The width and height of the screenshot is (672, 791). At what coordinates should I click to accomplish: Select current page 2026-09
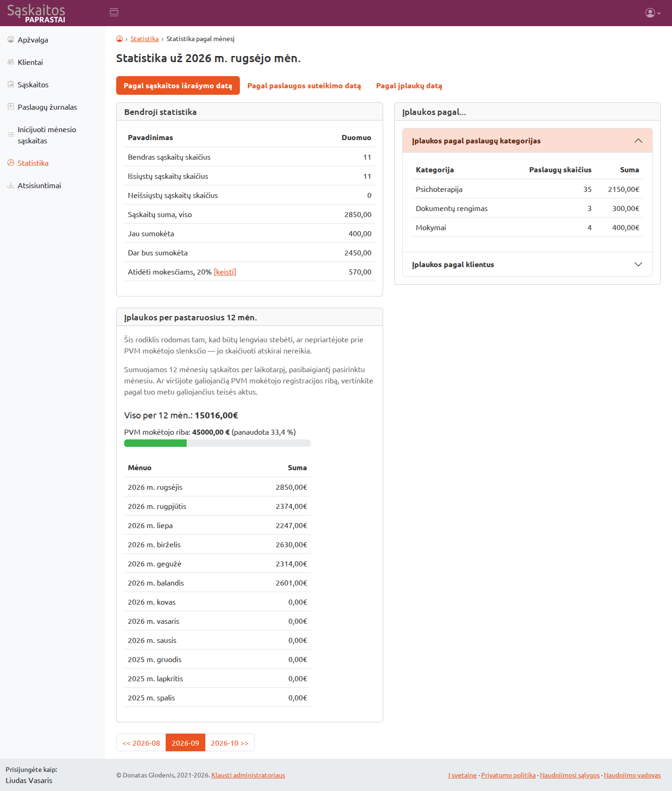click(185, 743)
